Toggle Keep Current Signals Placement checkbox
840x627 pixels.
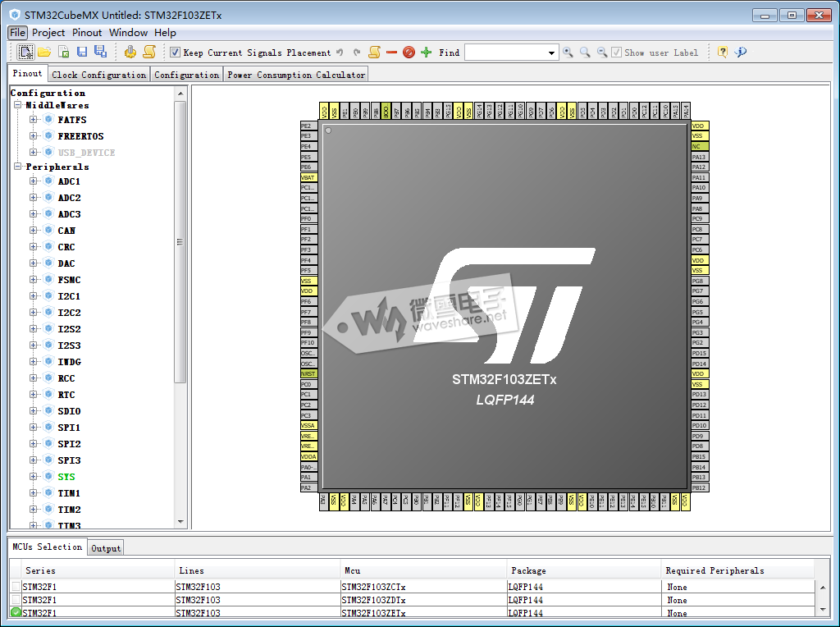click(175, 52)
